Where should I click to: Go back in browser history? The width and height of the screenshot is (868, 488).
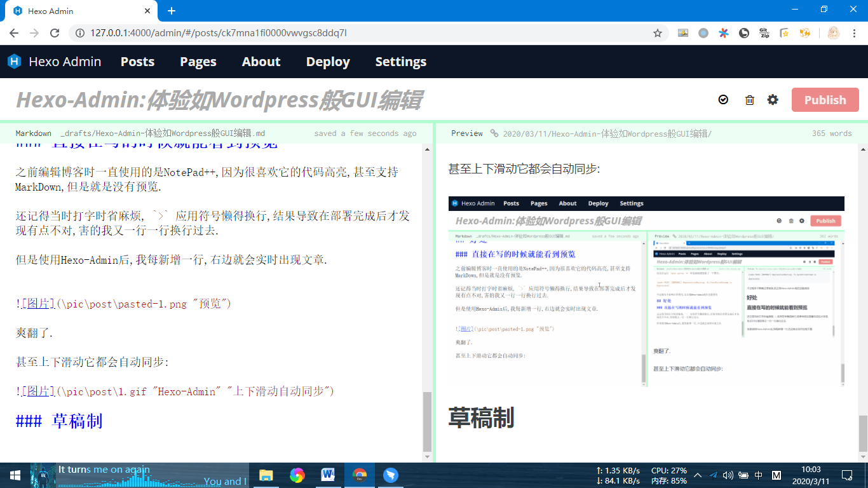[x=14, y=33]
